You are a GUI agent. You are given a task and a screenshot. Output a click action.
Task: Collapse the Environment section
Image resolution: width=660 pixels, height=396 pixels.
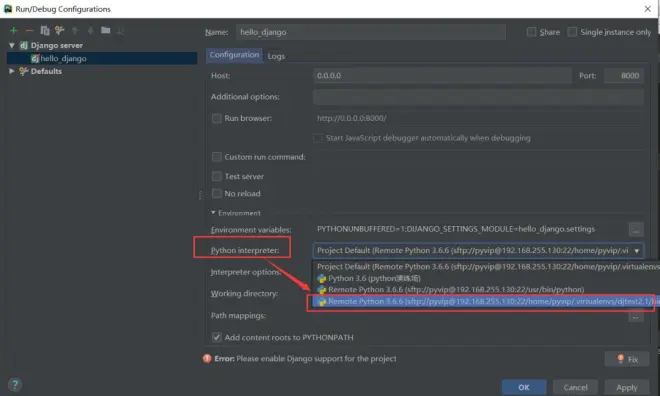(x=213, y=213)
